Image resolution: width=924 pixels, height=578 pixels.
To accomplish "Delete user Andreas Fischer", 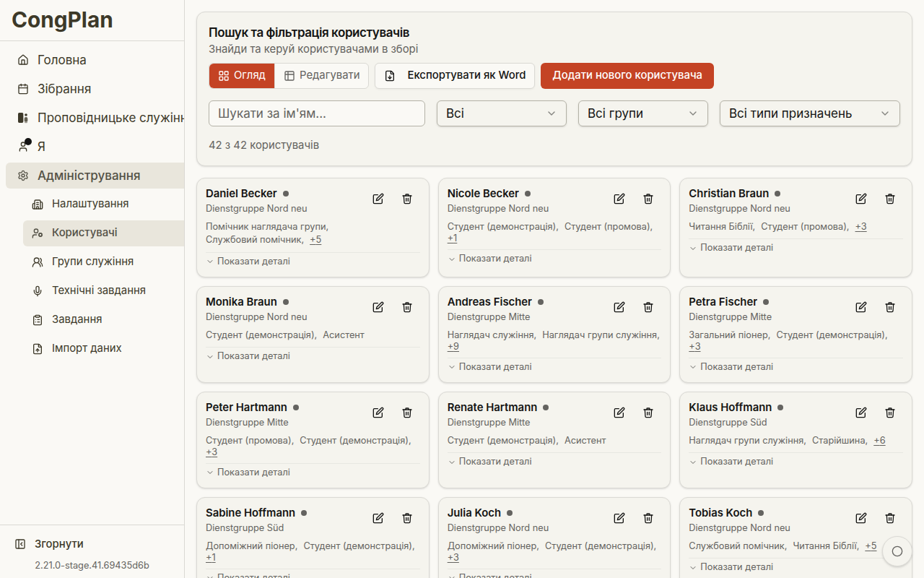I will click(x=648, y=307).
